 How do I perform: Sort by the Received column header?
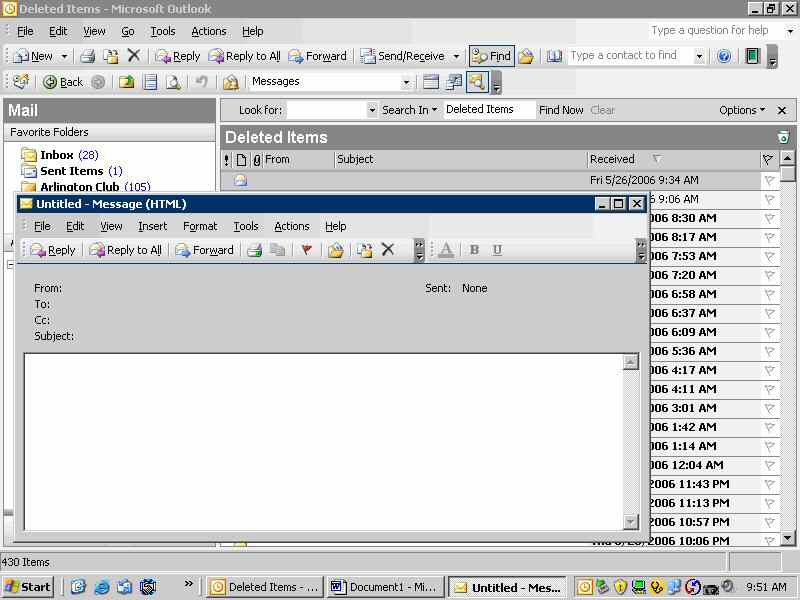coord(673,159)
